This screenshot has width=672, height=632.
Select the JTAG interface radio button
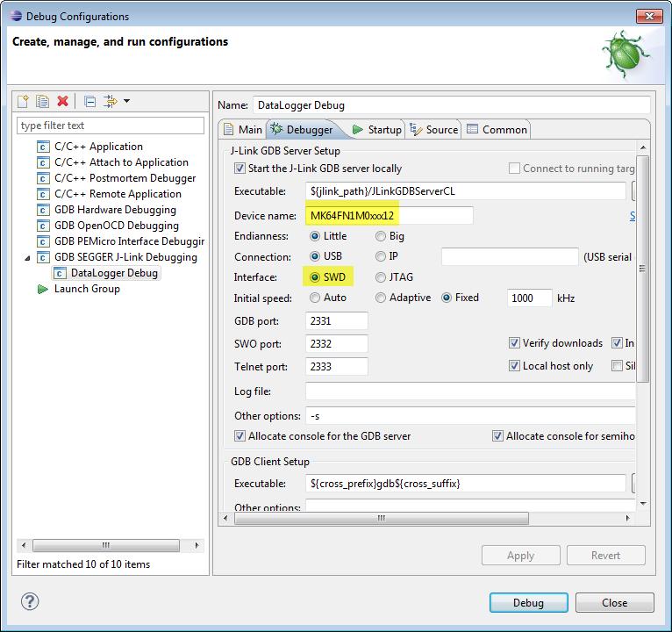tap(381, 277)
